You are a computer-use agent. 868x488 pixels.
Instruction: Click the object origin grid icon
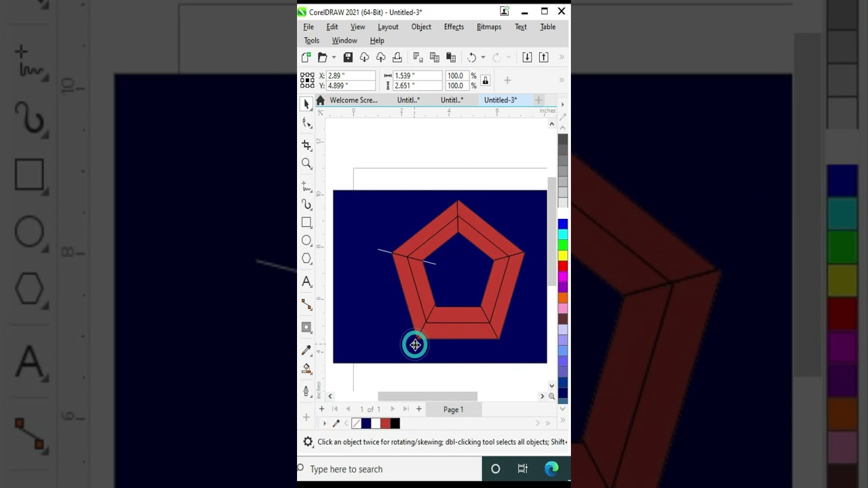(x=307, y=81)
